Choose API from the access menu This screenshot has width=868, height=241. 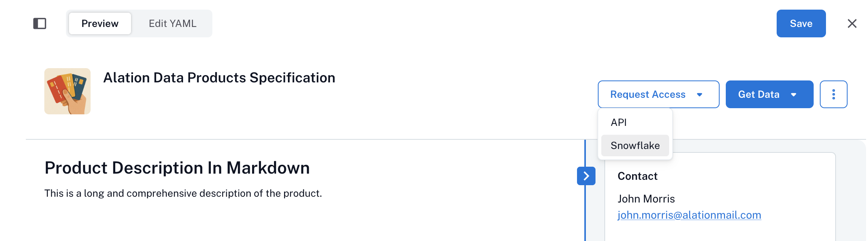(x=619, y=122)
